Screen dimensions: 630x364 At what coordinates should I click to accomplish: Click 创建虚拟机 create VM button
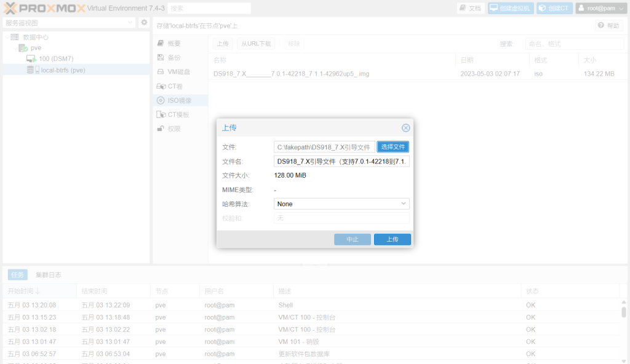pos(510,9)
